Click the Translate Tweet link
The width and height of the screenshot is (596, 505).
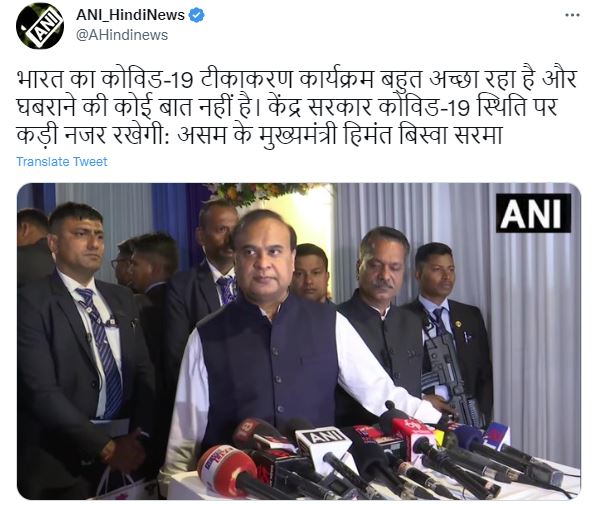[62, 161]
